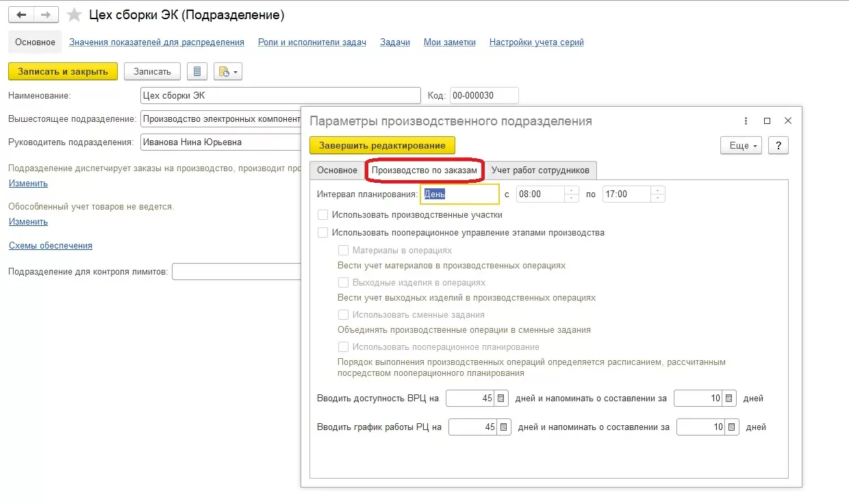Open the Схемы обеспечения link
This screenshot has width=849, height=504.
coord(51,245)
